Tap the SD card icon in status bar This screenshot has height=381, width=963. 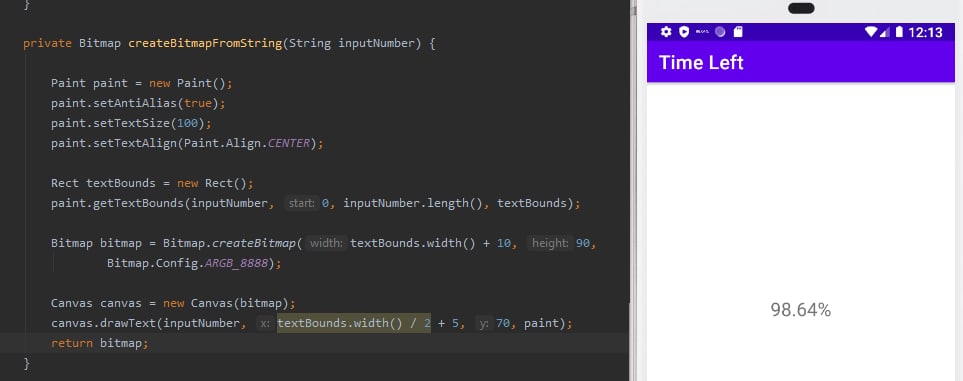point(738,32)
